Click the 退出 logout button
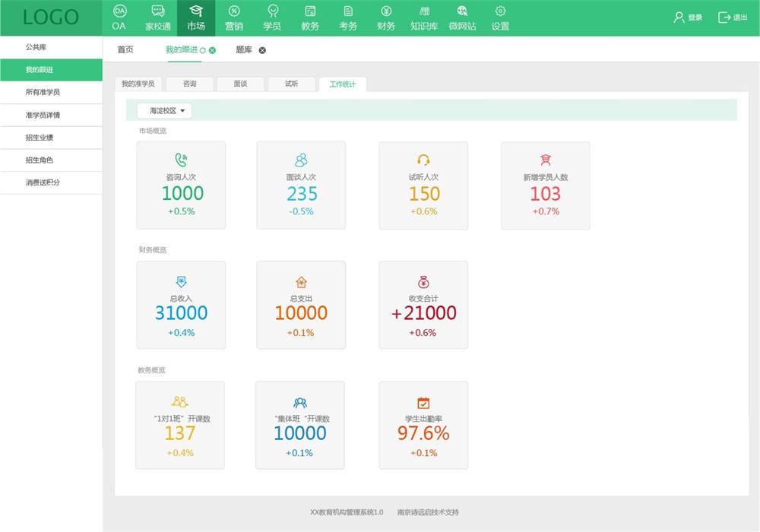The height and width of the screenshot is (532, 760). (733, 17)
